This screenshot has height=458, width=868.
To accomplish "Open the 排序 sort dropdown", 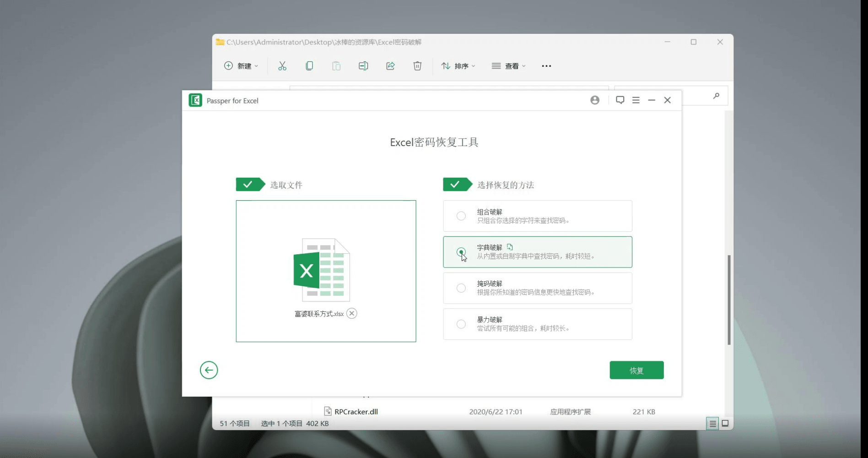I will (x=458, y=66).
